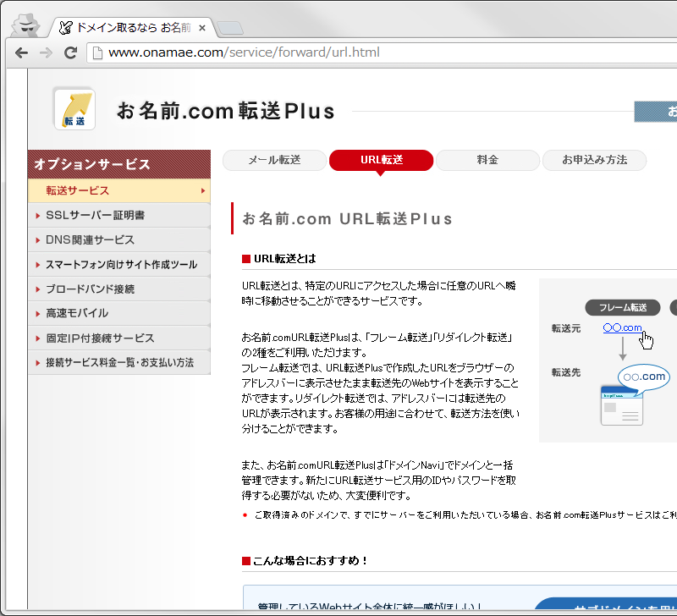Close the ドメイン取るなら お名前 tab

202,28
